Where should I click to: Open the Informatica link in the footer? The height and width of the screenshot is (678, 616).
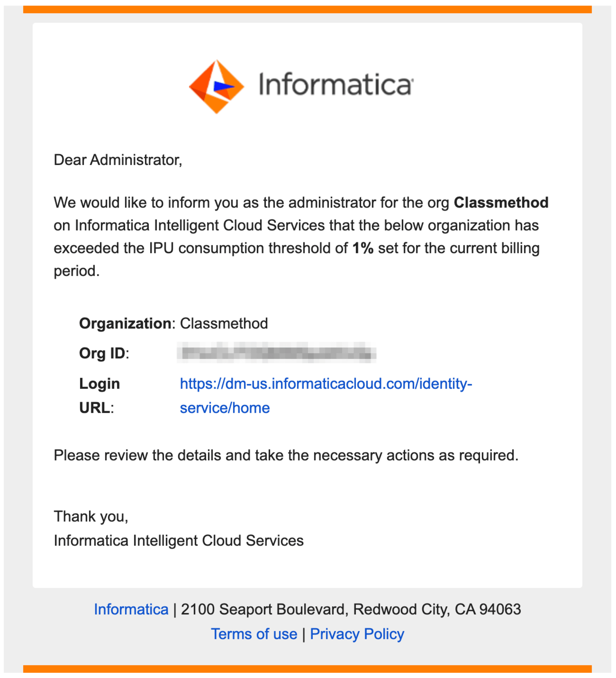(131, 609)
